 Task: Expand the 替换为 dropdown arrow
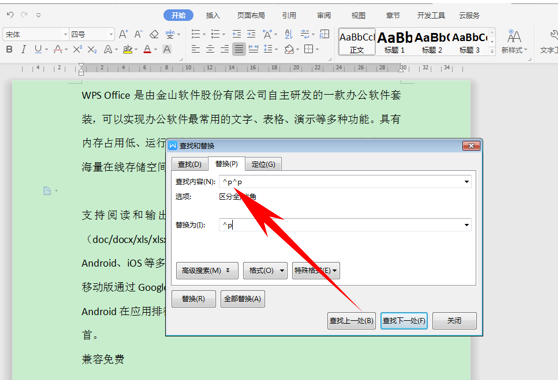tap(466, 225)
